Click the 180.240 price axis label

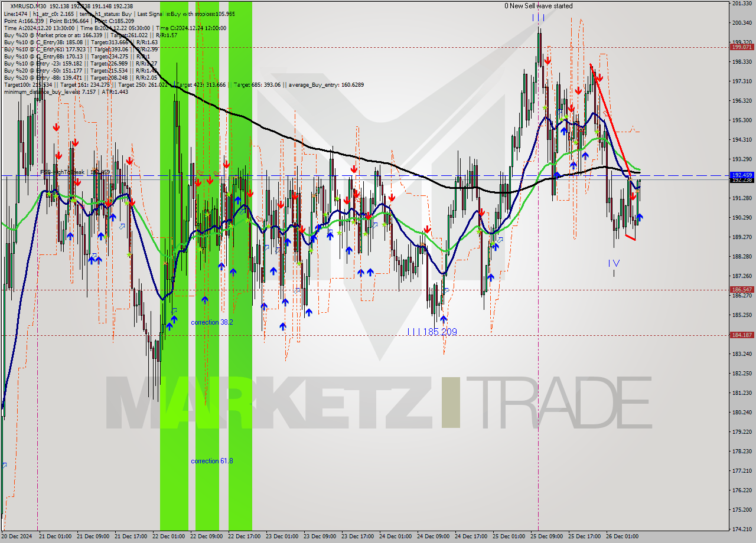coord(742,412)
